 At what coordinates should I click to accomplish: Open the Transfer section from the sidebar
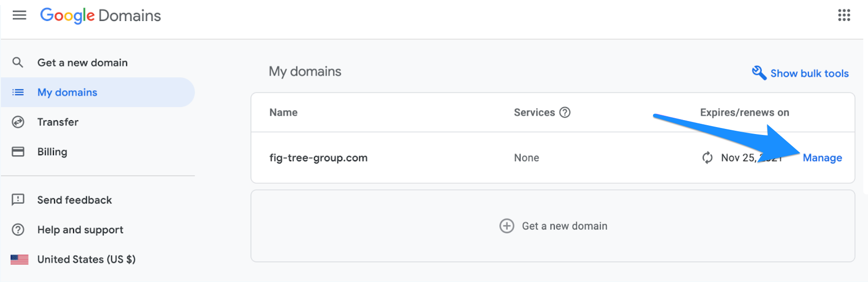coord(58,122)
